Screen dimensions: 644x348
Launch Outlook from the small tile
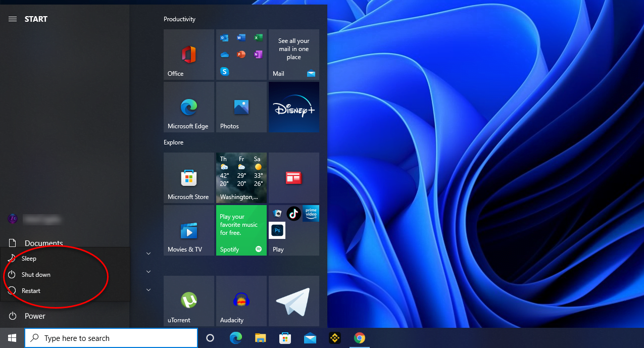click(x=225, y=38)
